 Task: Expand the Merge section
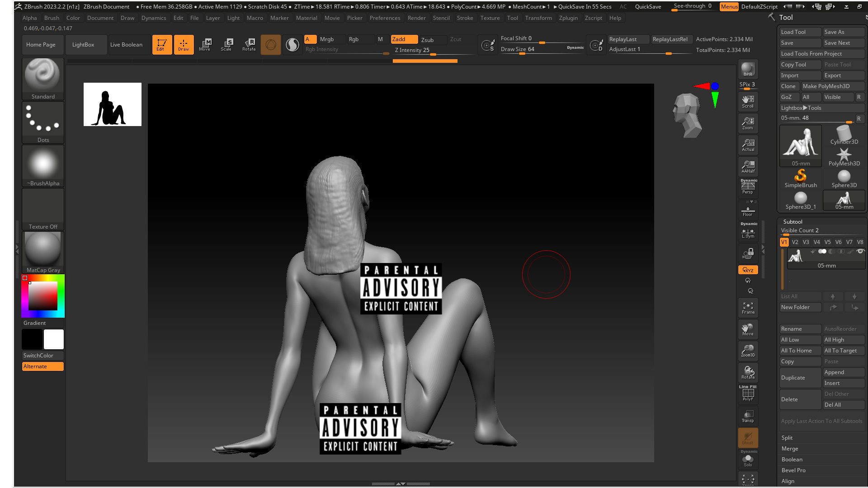coord(789,448)
